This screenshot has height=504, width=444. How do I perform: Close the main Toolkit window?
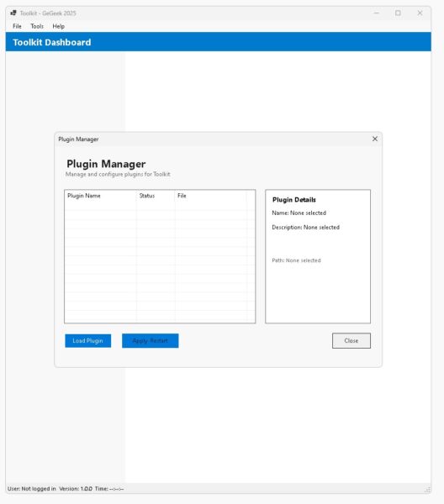point(420,13)
